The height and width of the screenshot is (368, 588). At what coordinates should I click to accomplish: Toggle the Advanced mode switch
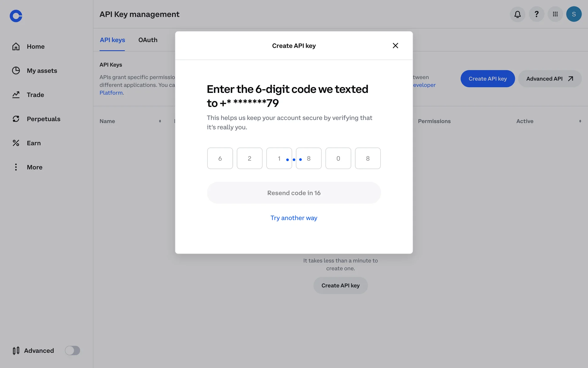[73, 351]
